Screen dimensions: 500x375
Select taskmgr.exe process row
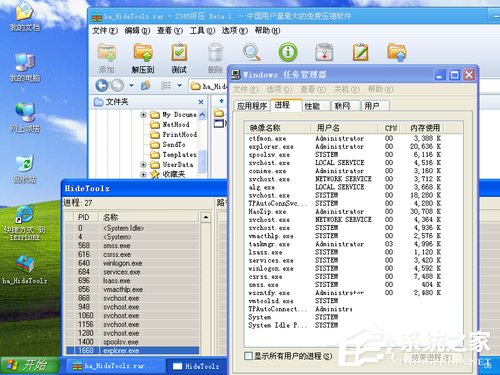click(x=345, y=244)
